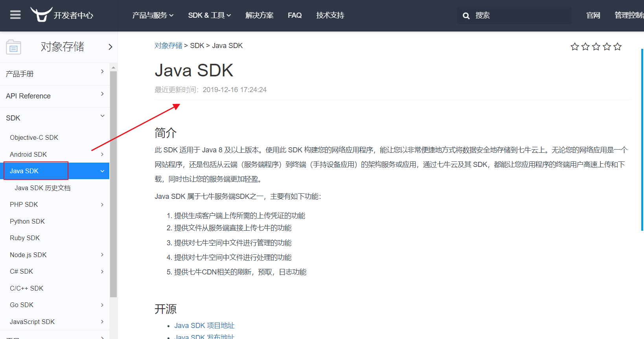The height and width of the screenshot is (339, 644).
Task: Select JavaScript SDK in the sidebar
Action: pos(32,322)
